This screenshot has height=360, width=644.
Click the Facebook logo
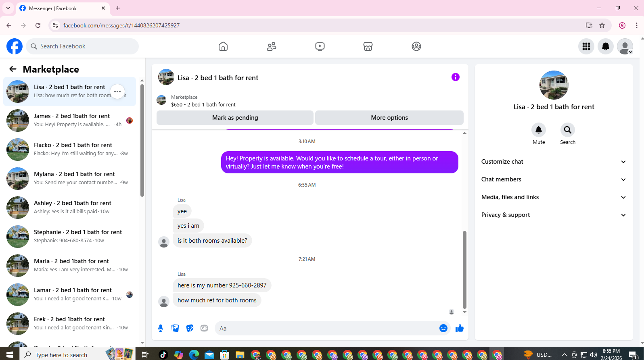[15, 46]
